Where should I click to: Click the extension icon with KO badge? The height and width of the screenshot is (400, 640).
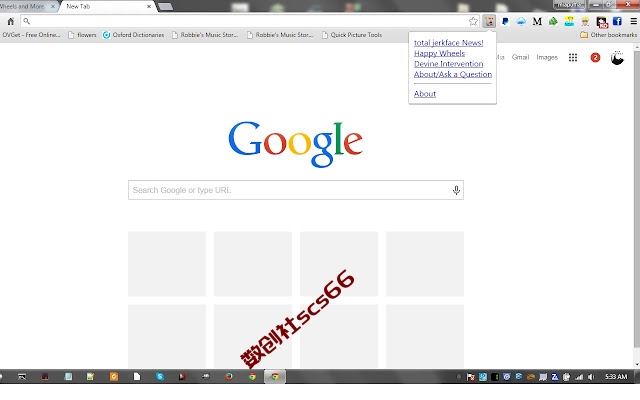click(602, 22)
